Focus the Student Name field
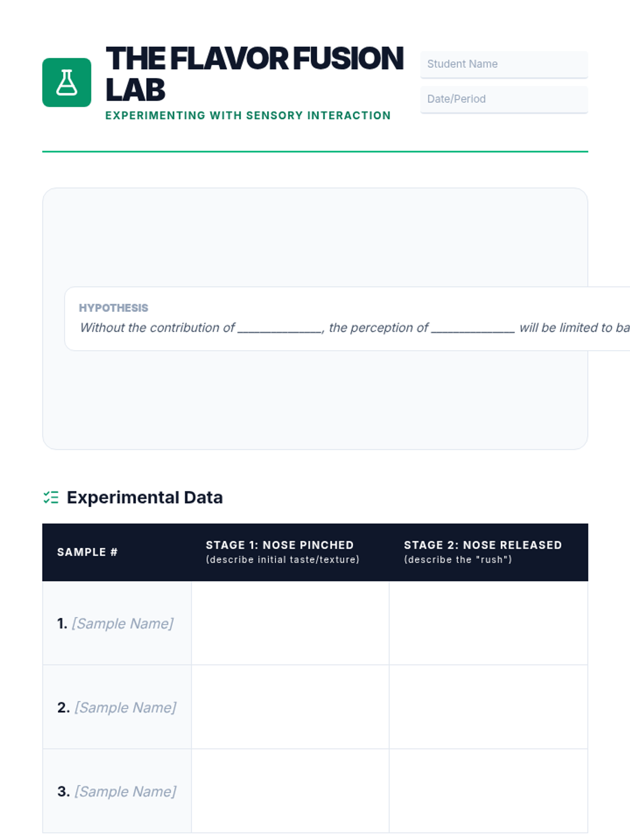Viewport: 630px width, 840px height. click(x=504, y=64)
